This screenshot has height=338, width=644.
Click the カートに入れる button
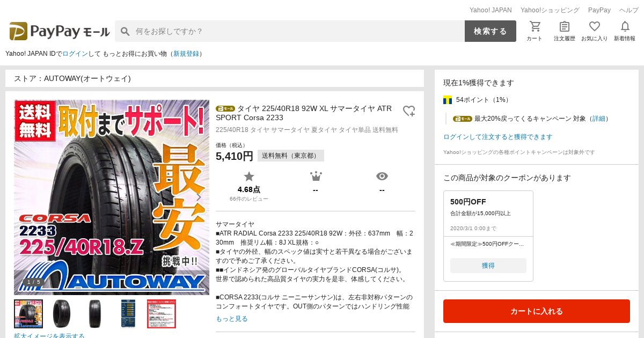click(x=537, y=311)
